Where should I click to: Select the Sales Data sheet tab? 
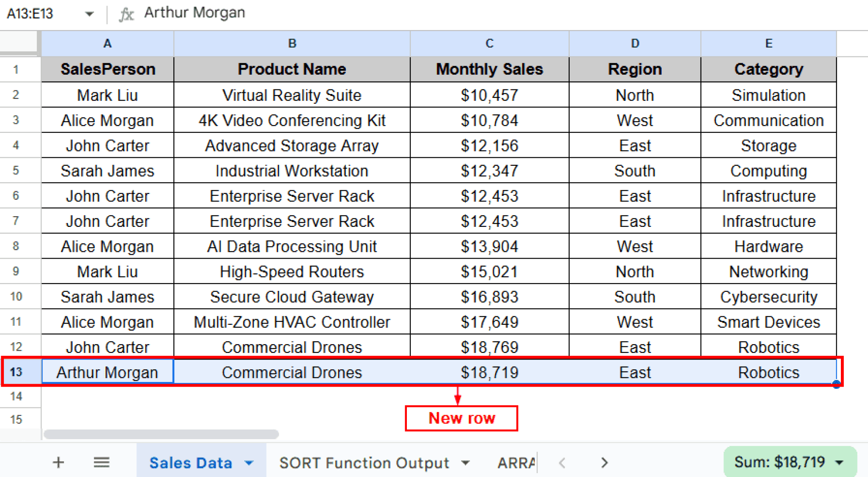pyautogui.click(x=191, y=462)
